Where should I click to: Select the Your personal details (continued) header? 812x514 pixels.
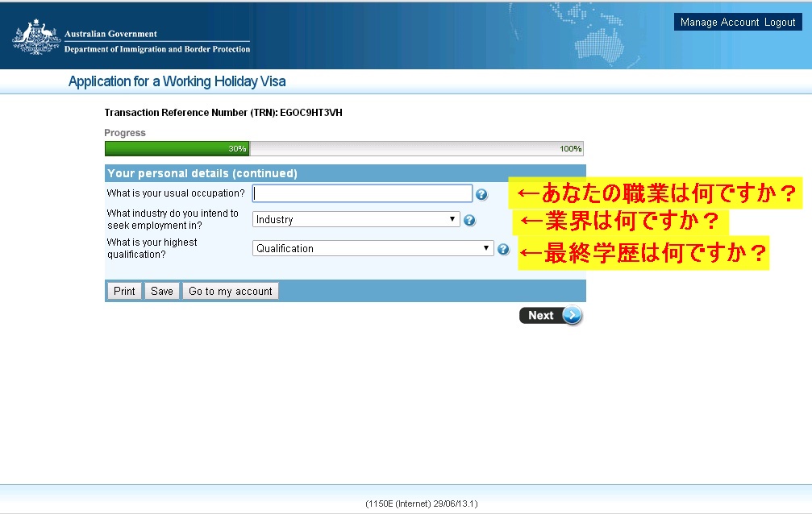[202, 173]
